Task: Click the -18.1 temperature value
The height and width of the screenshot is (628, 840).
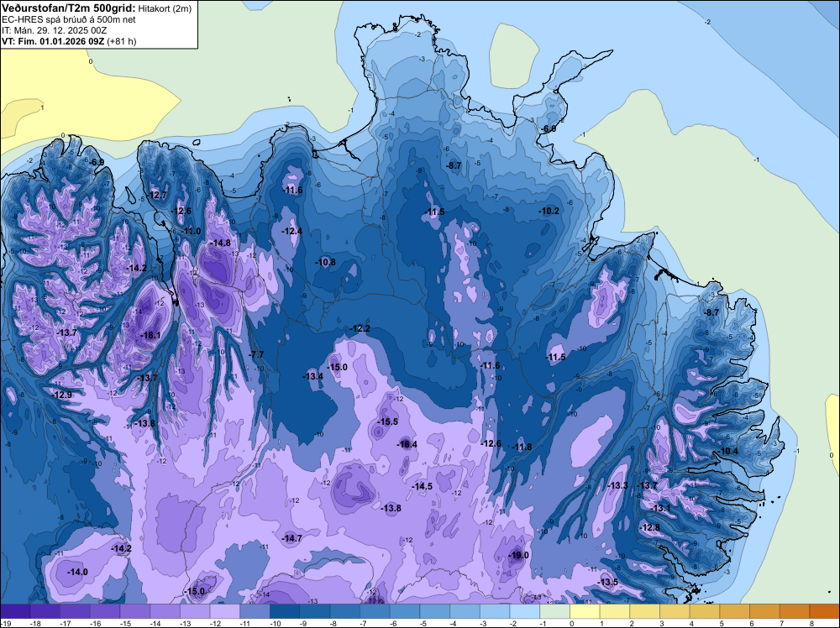Action: coord(150,335)
